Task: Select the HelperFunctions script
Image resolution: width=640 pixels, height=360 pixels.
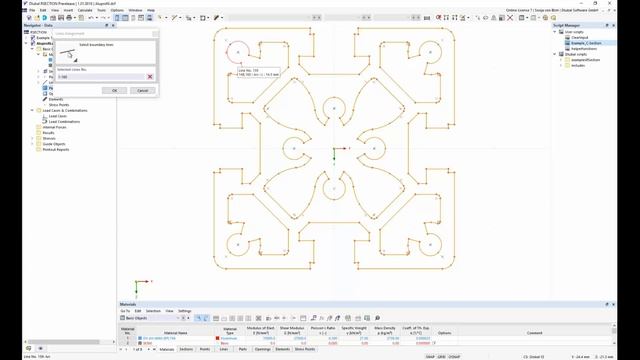Action: (x=584, y=49)
